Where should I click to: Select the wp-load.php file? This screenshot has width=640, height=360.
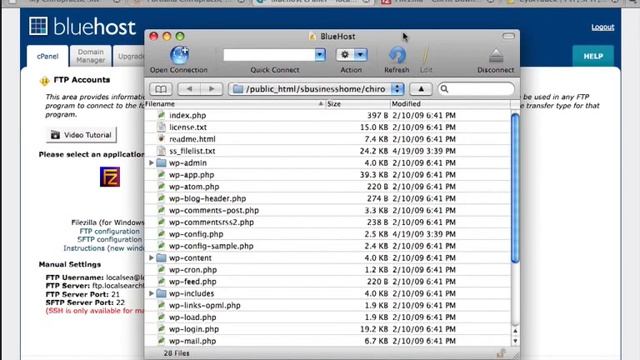192,317
